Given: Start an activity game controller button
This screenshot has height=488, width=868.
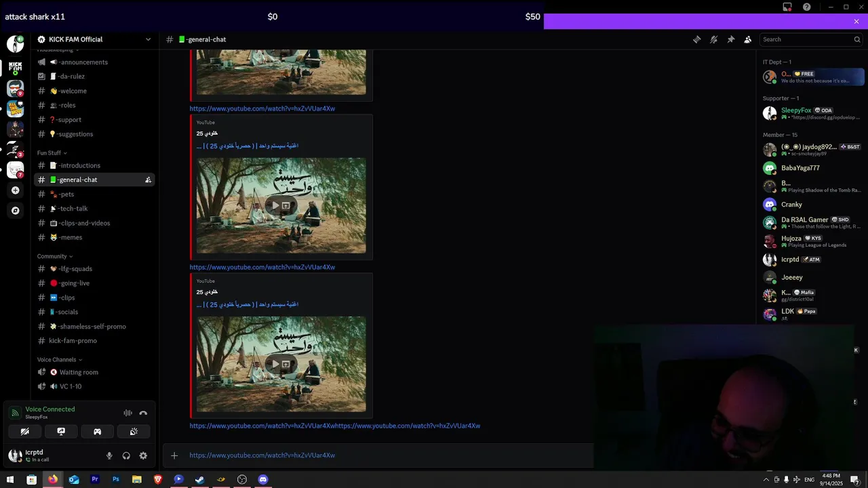Looking at the screenshot, I should [x=97, y=432].
